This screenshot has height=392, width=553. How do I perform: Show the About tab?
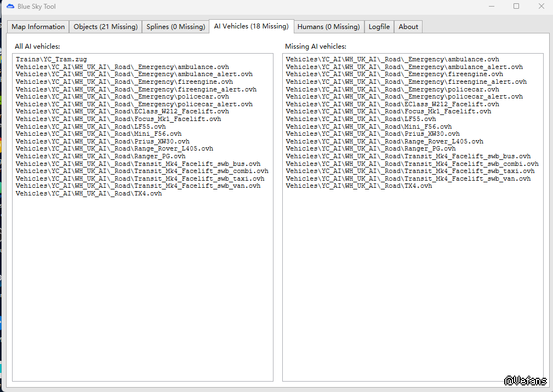408,26
